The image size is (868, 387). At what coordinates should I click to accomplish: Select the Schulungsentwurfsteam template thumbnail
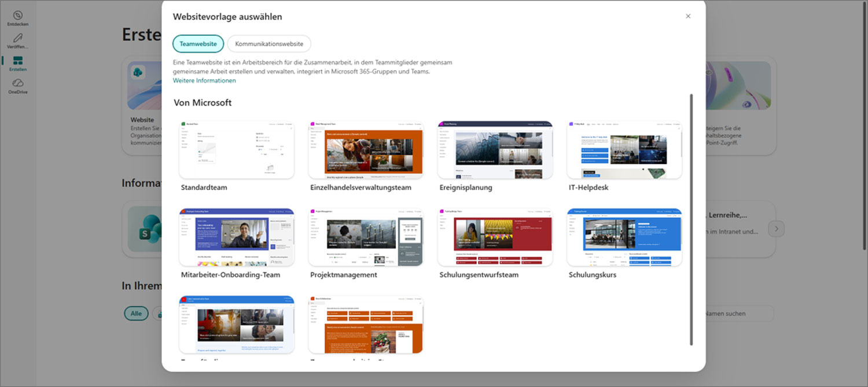tap(495, 237)
